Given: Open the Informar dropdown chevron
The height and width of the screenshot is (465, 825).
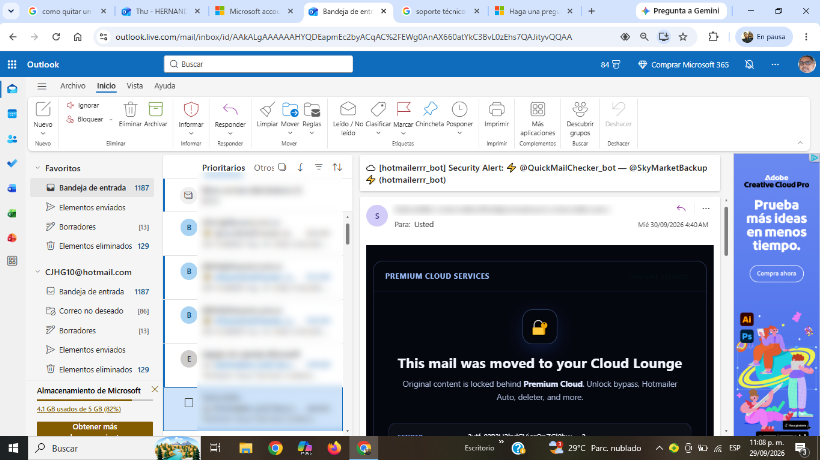Looking at the screenshot, I should tap(191, 133).
